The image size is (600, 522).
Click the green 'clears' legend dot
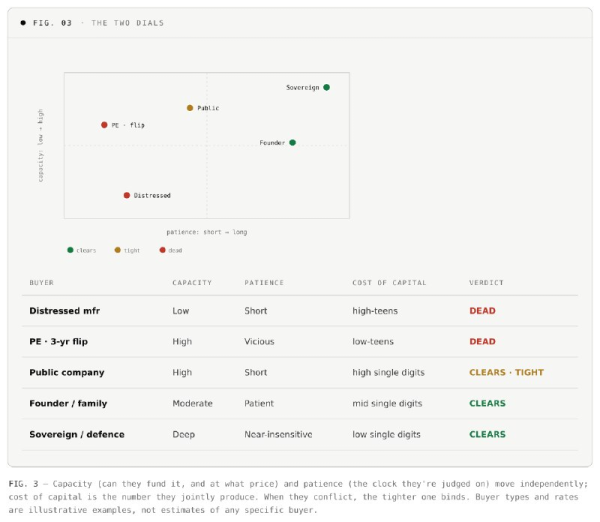tap(70, 250)
